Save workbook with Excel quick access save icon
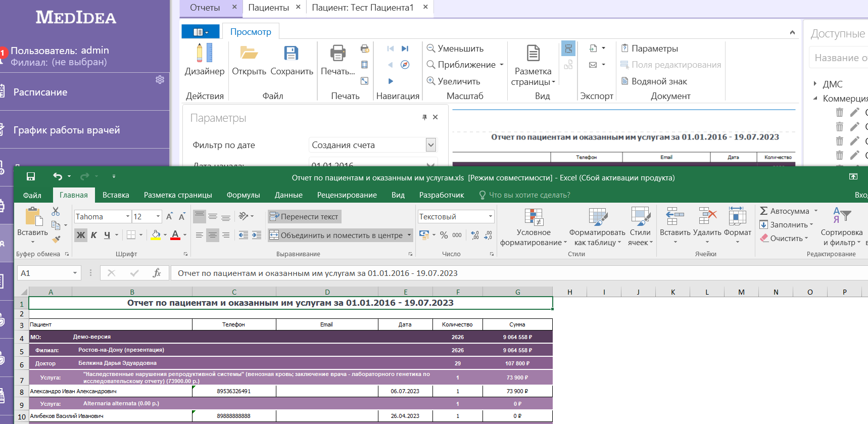 coord(31,176)
